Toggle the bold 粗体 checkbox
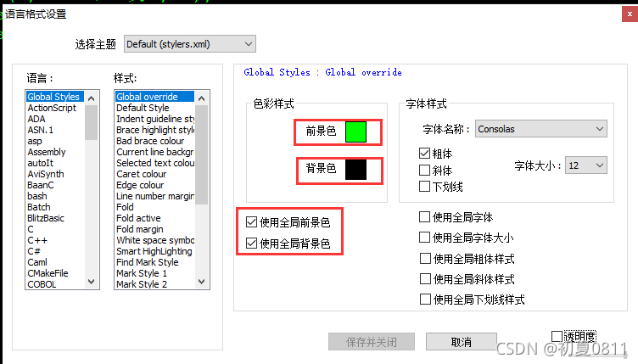The height and width of the screenshot is (364, 638). [x=424, y=154]
